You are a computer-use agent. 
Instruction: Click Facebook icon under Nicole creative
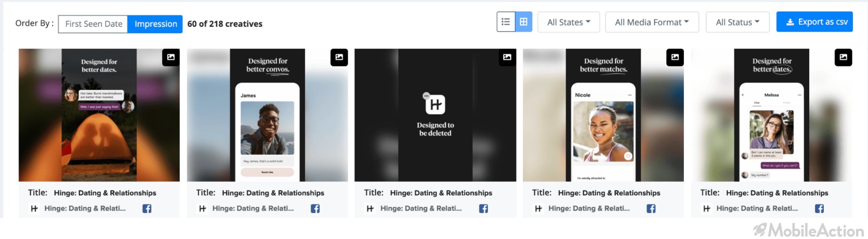(x=651, y=209)
